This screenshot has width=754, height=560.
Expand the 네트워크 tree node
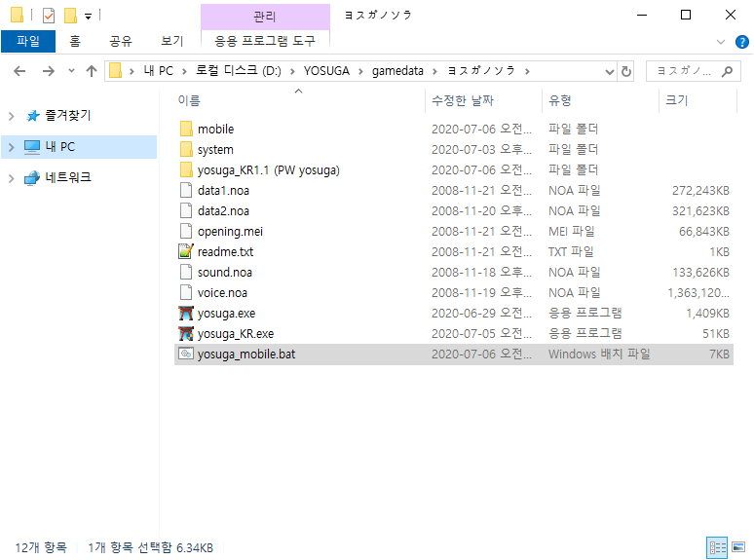pos(12,178)
